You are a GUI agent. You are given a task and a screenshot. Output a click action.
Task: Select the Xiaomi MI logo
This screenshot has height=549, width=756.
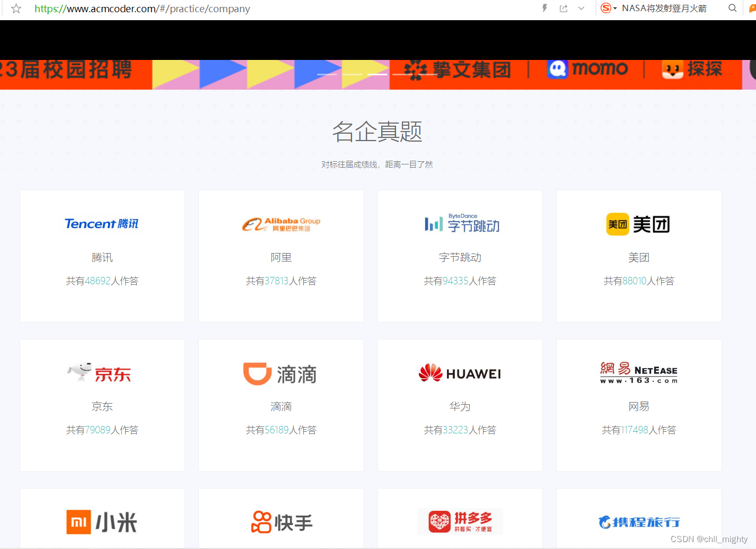(102, 522)
